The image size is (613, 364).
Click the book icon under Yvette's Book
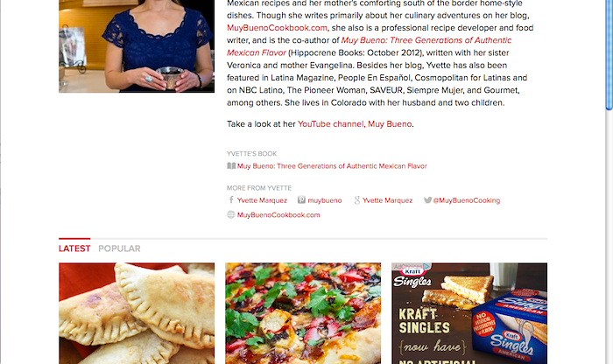point(231,166)
